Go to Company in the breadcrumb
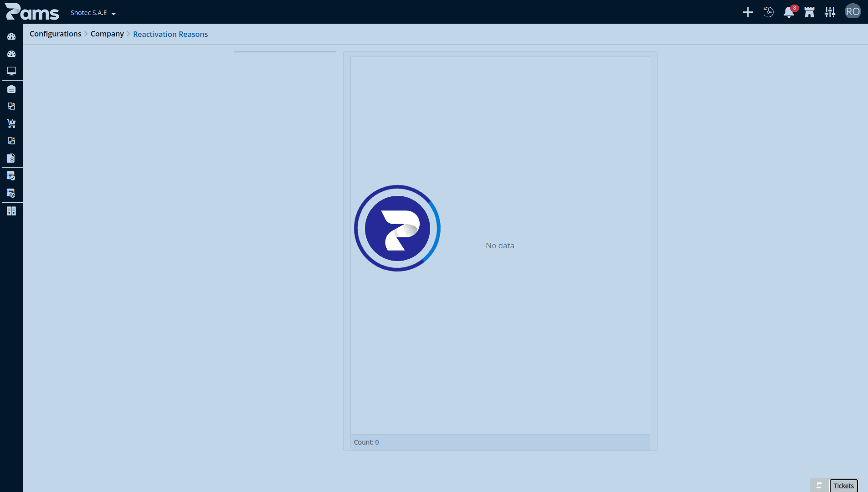868x492 pixels. 107,34
